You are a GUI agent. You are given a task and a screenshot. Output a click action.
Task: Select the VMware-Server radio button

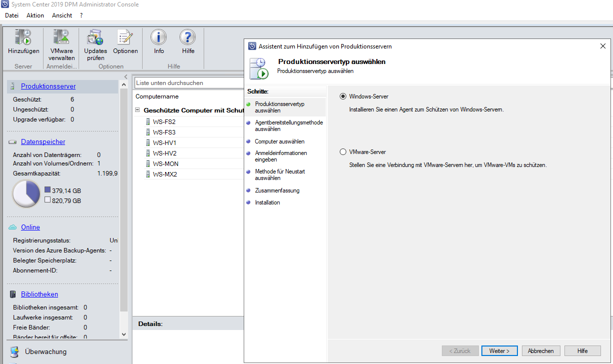pos(343,152)
